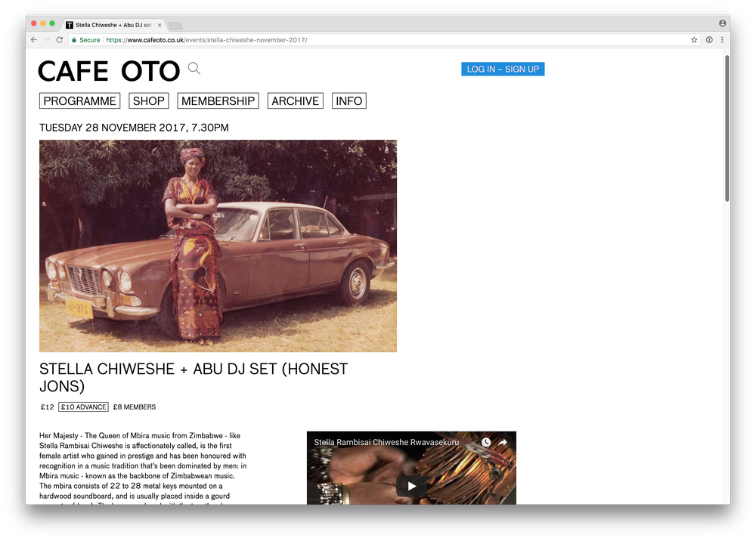Click the cafeoto.co.uk address bar URL
The height and width of the screenshot is (541, 756).
coord(206,40)
